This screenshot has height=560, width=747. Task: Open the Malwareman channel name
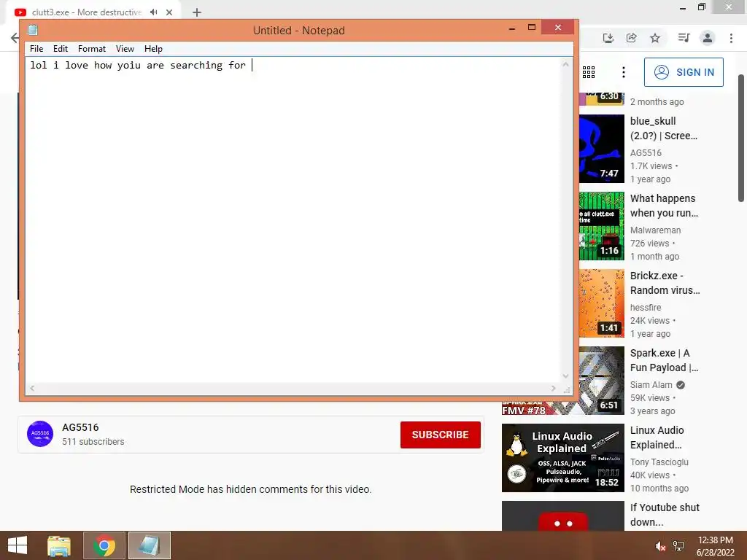(x=656, y=230)
